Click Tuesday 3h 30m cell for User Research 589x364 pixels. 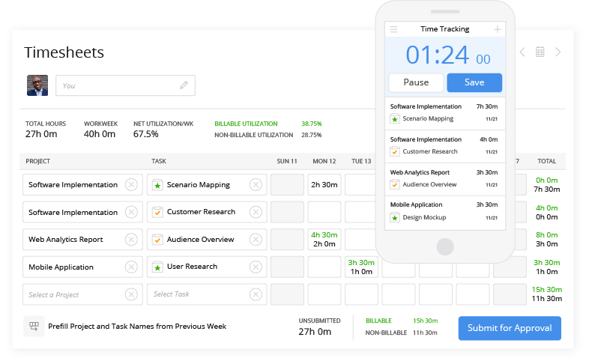click(361, 267)
